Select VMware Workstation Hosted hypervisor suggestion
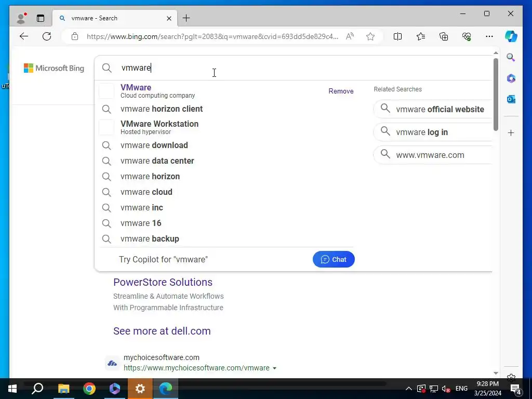Viewport: 532px width, 399px height. [226, 127]
